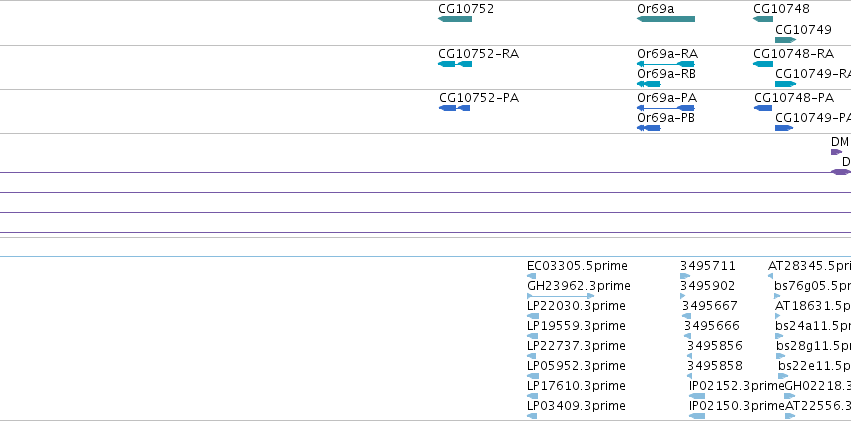Open the CG10748-RA transcript label
The image size is (851, 421).
pyautogui.click(x=793, y=54)
